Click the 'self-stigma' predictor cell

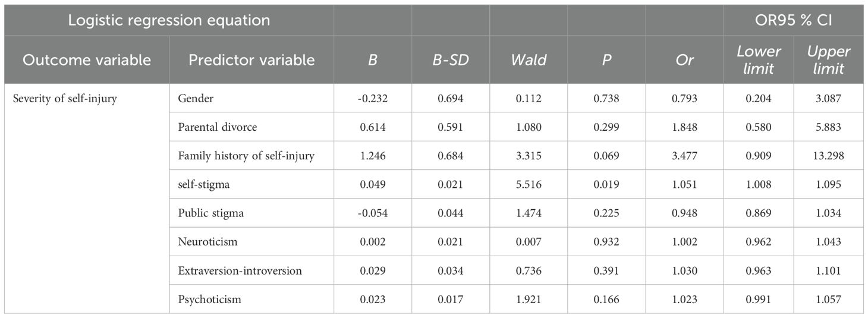[x=203, y=184]
